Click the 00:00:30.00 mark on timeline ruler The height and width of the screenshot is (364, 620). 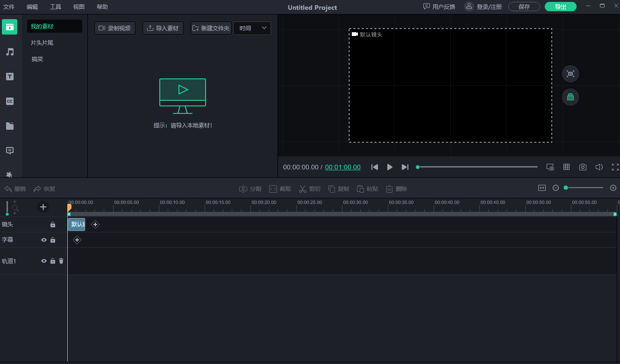[355, 203]
